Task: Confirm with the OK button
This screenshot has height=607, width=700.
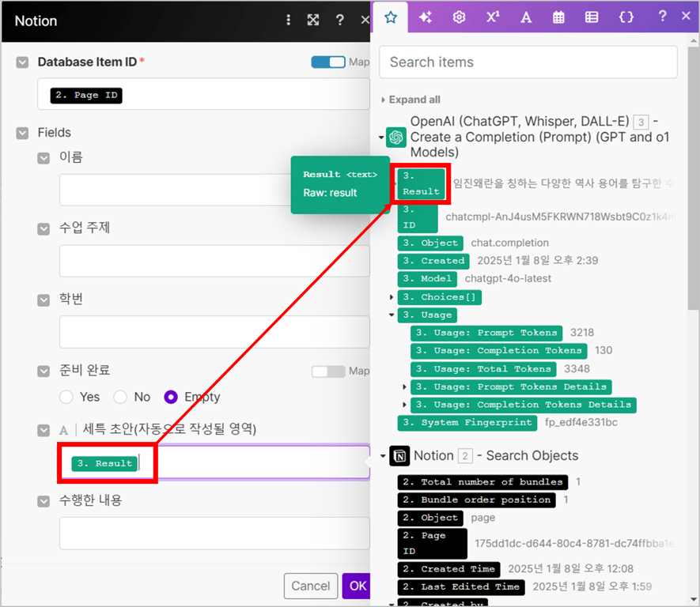Action: (x=358, y=586)
